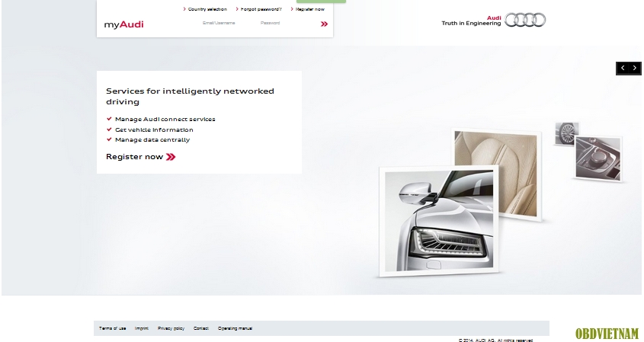The image size is (644, 342).
Task: Click the myAudi logo
Action: [x=123, y=24]
